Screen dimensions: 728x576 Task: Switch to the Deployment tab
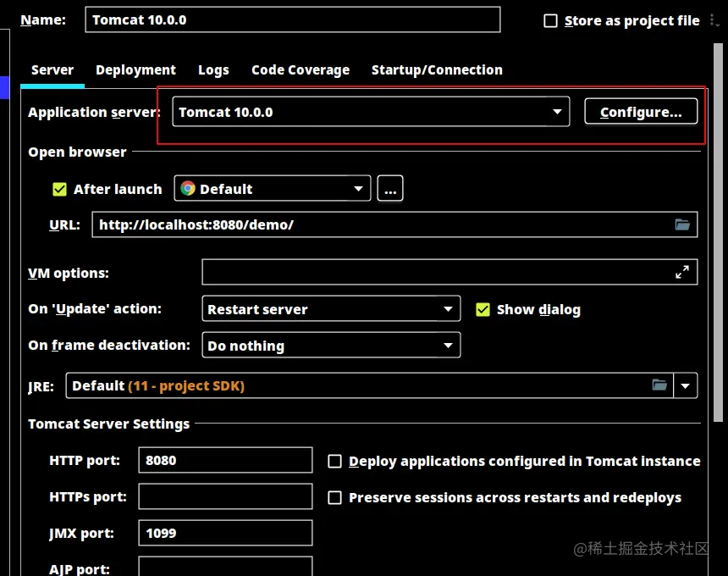pyautogui.click(x=135, y=70)
